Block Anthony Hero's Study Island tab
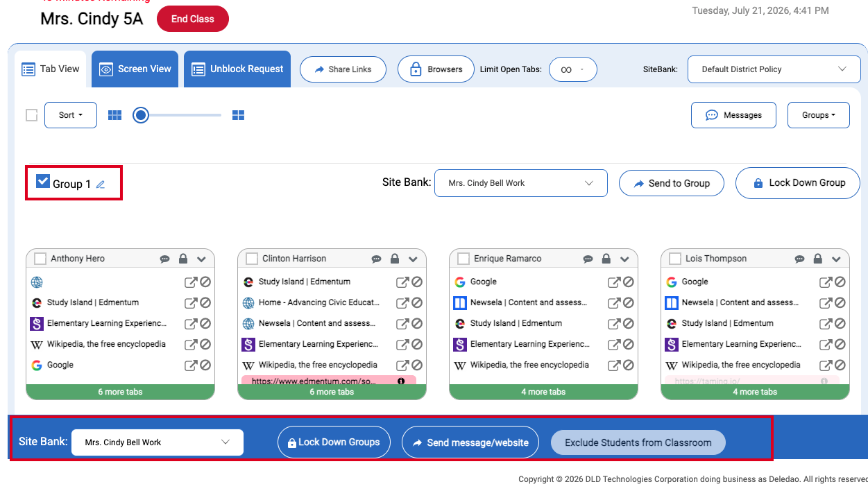Screen dimensions: 868x491 [205, 303]
